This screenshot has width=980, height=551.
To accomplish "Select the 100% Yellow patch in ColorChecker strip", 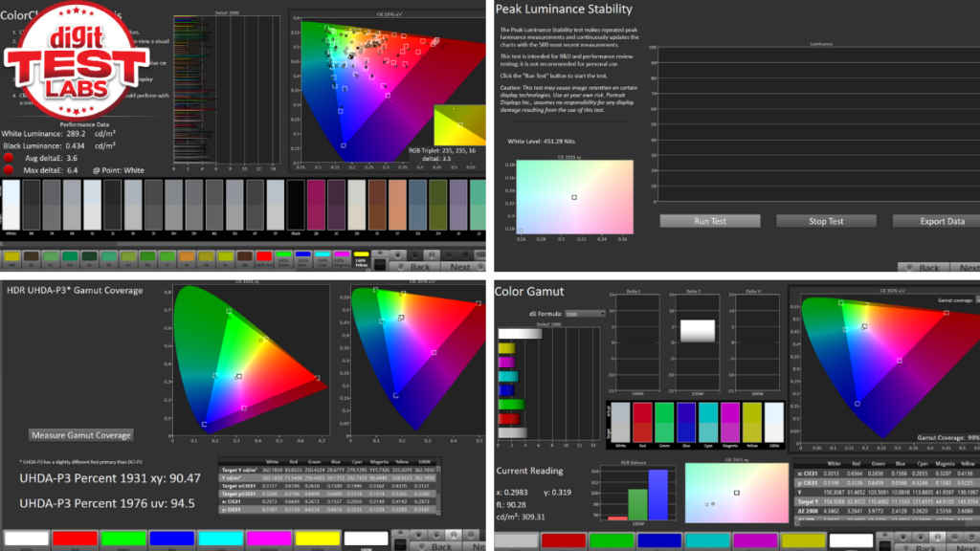I will tap(362, 257).
